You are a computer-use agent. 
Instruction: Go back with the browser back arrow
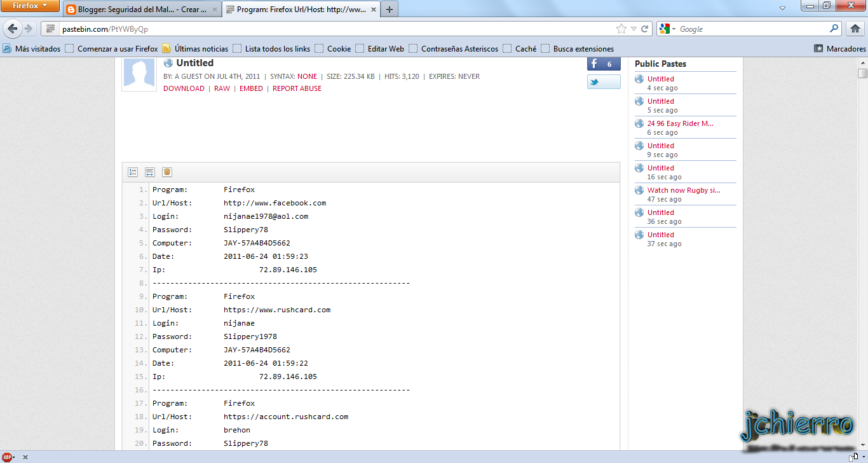[x=13, y=29]
